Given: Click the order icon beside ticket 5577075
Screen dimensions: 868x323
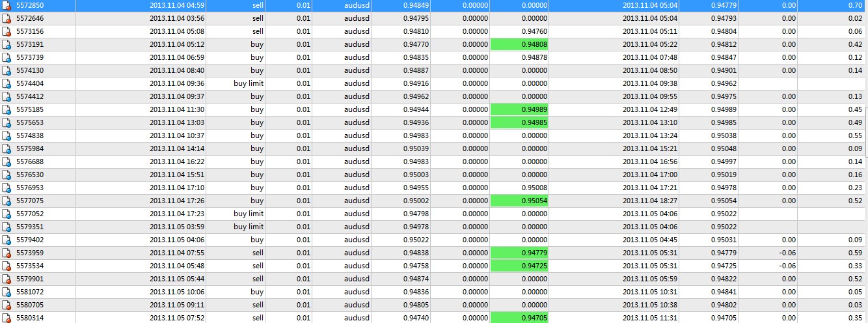Looking at the screenshot, I should click(7, 201).
